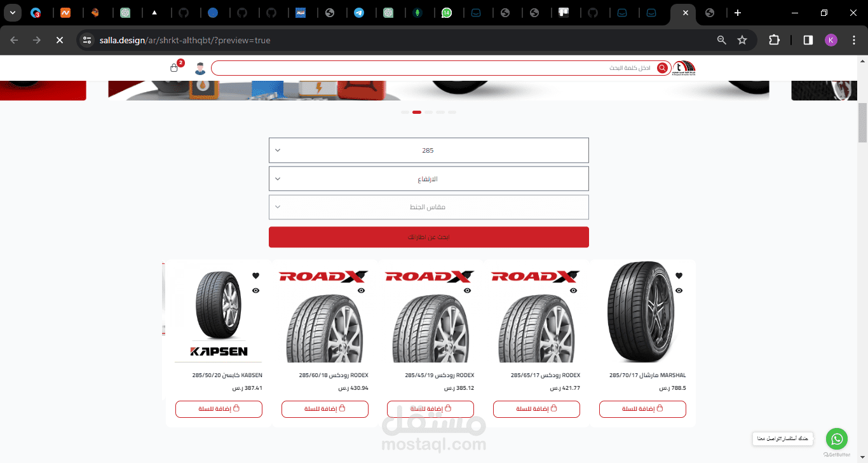Select the third banner carousel dot
This screenshot has width=868, height=463.
pyautogui.click(x=429, y=112)
